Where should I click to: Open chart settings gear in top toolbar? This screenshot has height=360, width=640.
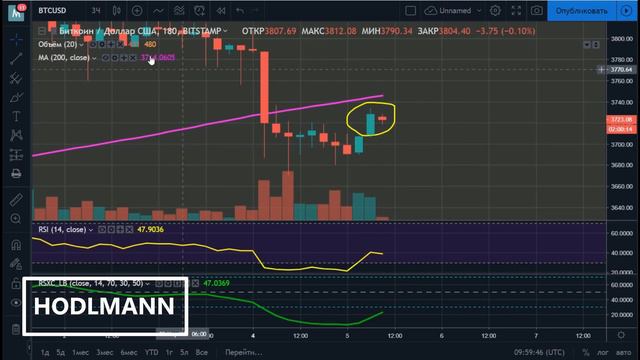pyautogui.click(x=495, y=11)
